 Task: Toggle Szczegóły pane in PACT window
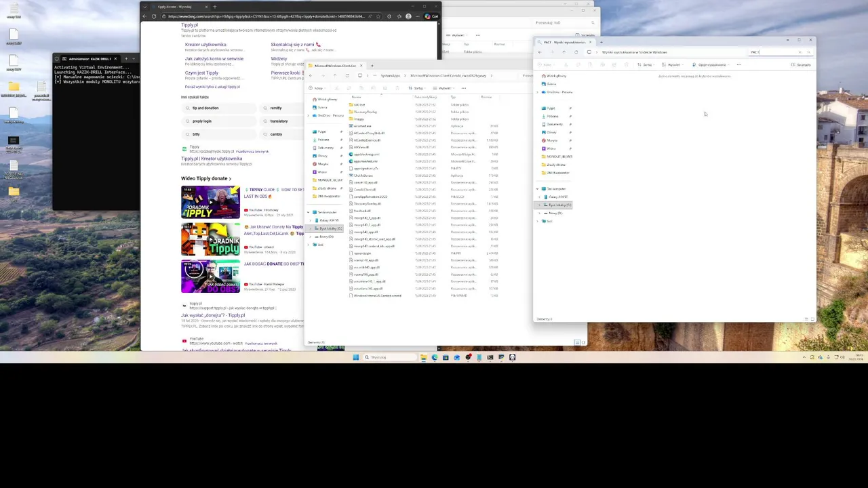point(801,64)
